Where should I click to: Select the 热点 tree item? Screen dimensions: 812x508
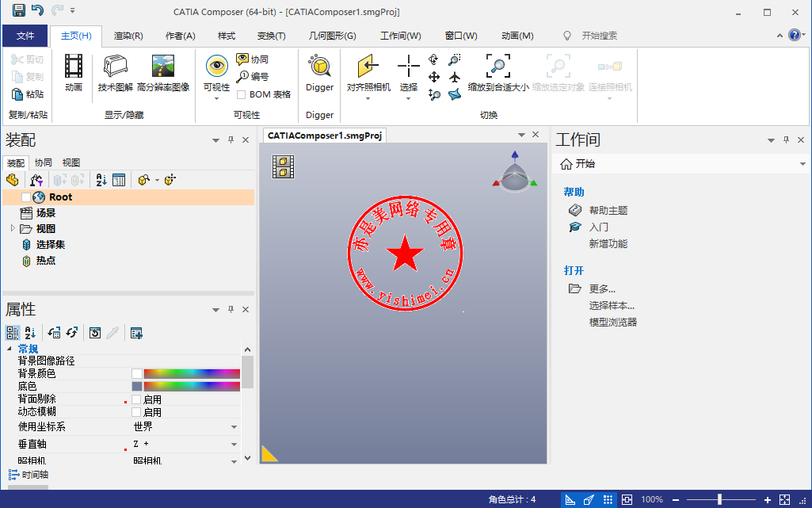point(46,261)
